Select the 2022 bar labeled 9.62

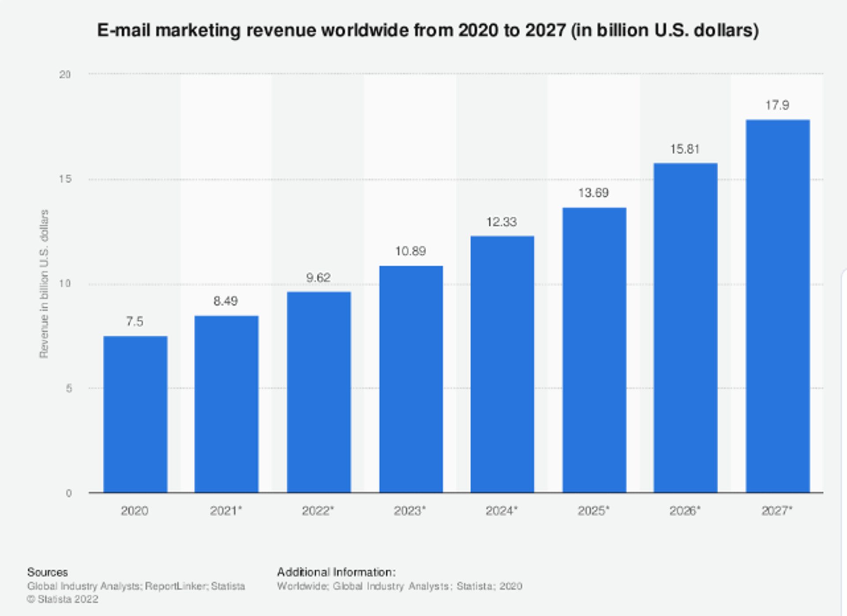319,392
